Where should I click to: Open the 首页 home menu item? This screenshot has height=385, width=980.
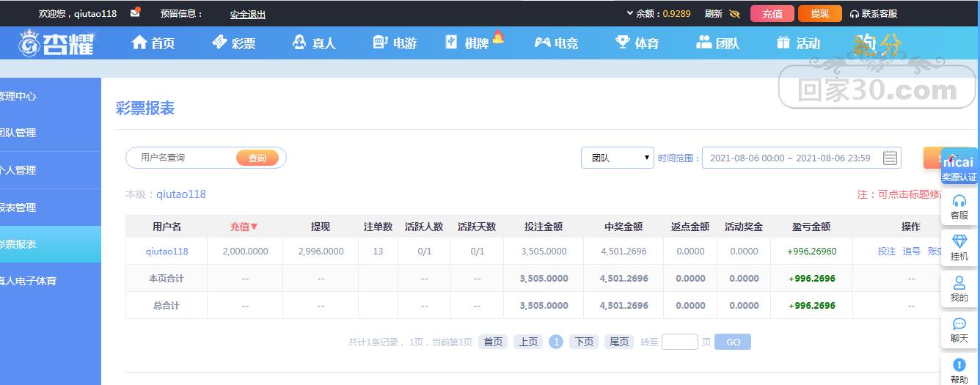153,43
